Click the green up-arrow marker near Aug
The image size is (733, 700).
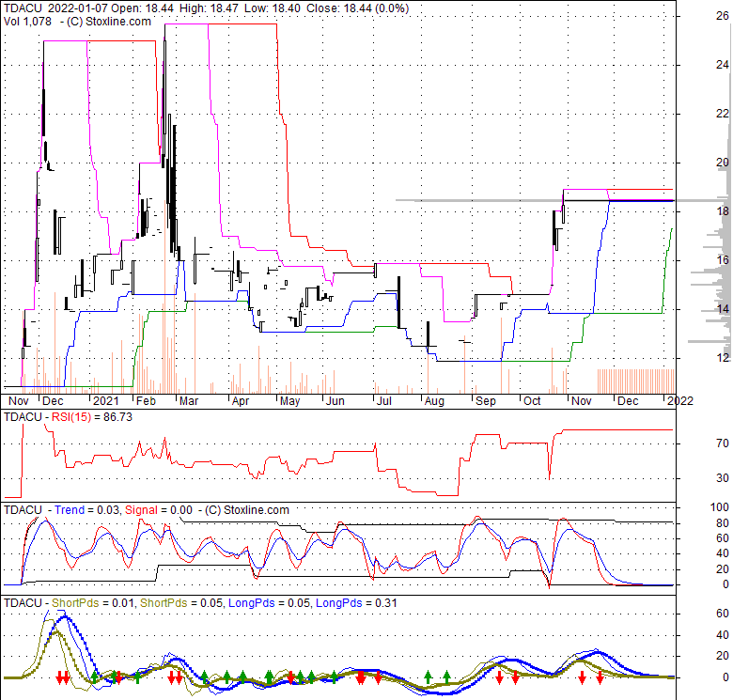coord(428,677)
